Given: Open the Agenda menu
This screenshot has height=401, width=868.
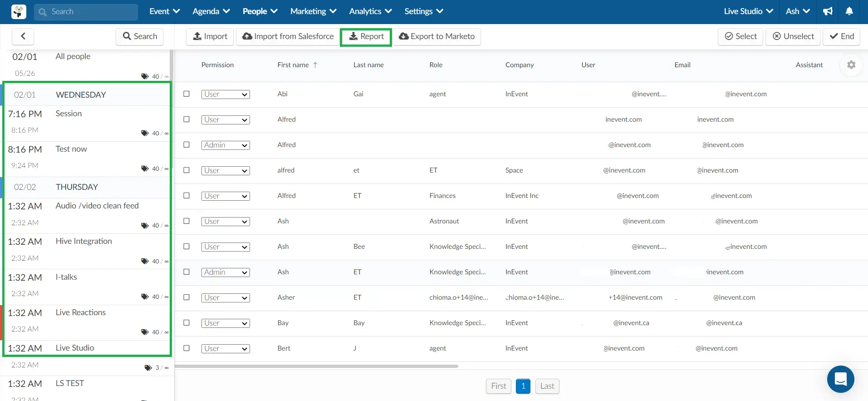Looking at the screenshot, I should [x=211, y=11].
